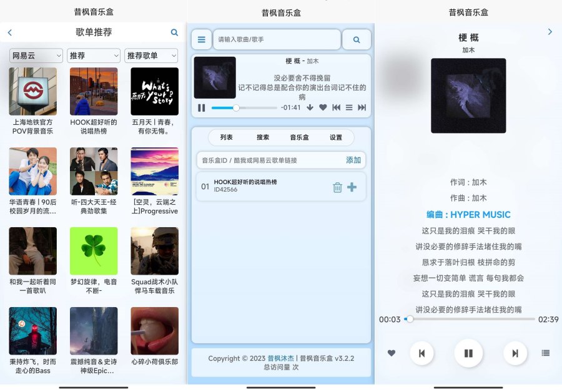
Task: Click 添加 to add a playlist
Action: tap(352, 160)
